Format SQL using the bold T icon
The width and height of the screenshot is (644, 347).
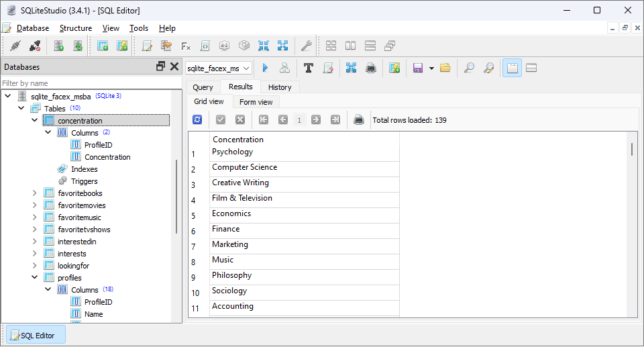309,68
